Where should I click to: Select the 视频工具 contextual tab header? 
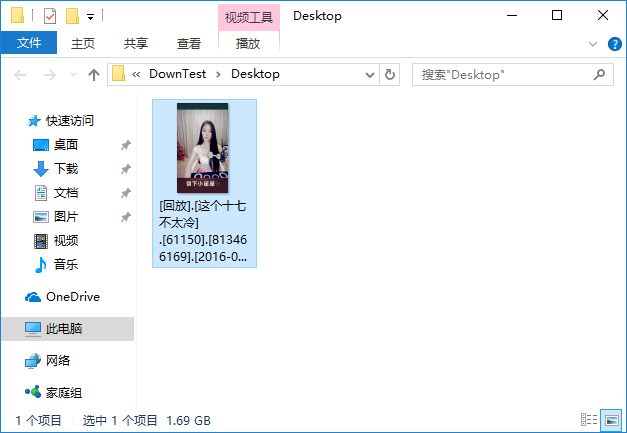coord(248,17)
